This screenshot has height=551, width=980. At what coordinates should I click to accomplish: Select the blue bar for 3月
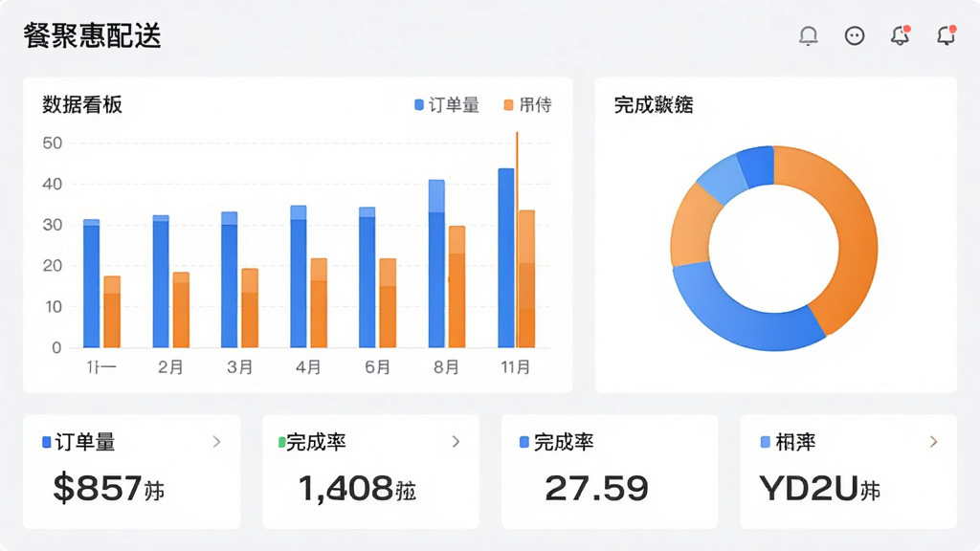pyautogui.click(x=230, y=280)
